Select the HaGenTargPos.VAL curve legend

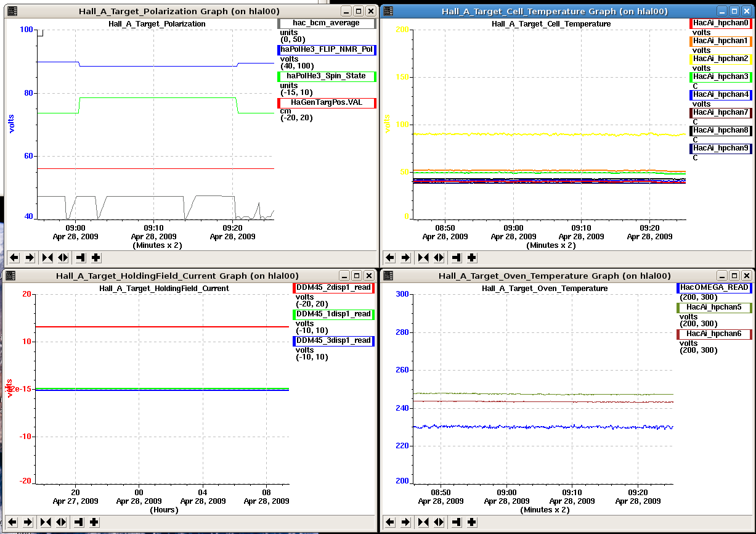coord(327,103)
